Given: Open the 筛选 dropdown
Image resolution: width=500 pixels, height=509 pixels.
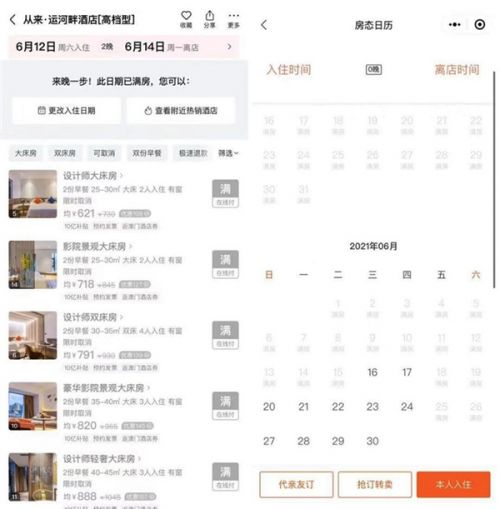Looking at the screenshot, I should 228,153.
